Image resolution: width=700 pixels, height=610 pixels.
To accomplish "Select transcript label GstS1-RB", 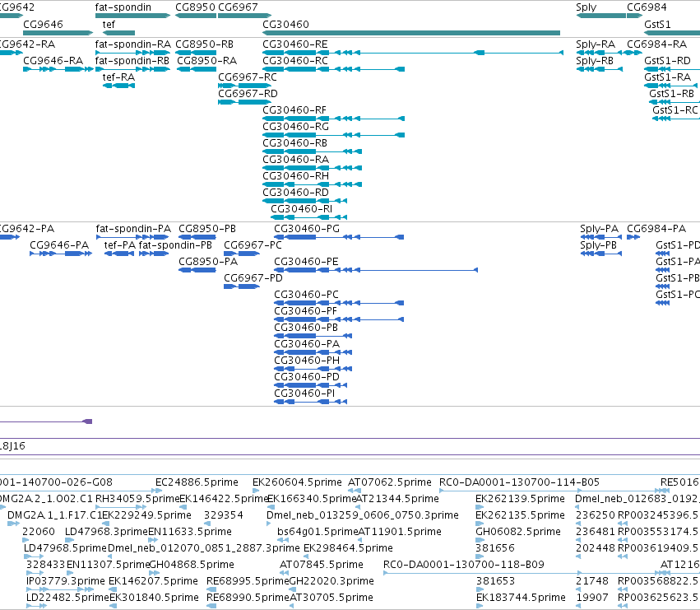I will pyautogui.click(x=671, y=94).
